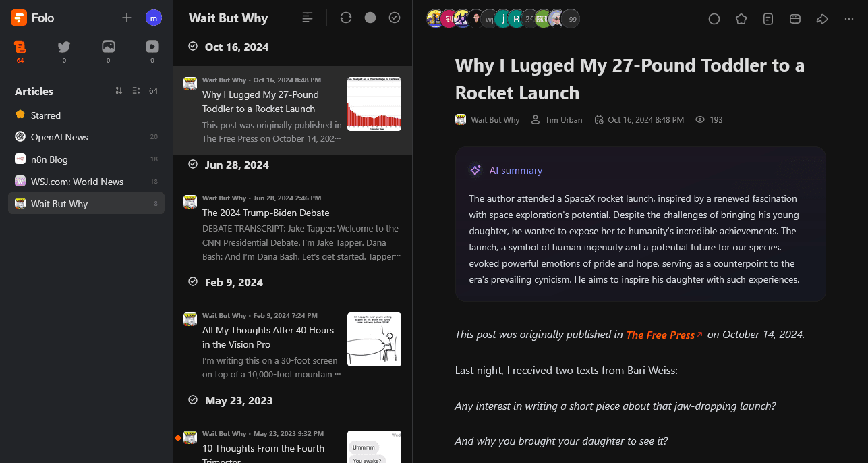This screenshot has width=868, height=463.
Task: Click the sort feeds icon next to Articles
Action: 119,91
